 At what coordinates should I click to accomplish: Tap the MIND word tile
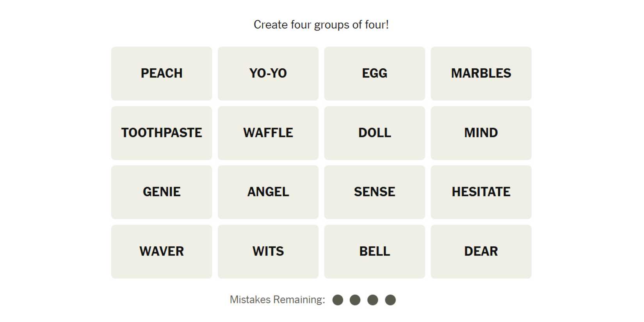(x=481, y=133)
